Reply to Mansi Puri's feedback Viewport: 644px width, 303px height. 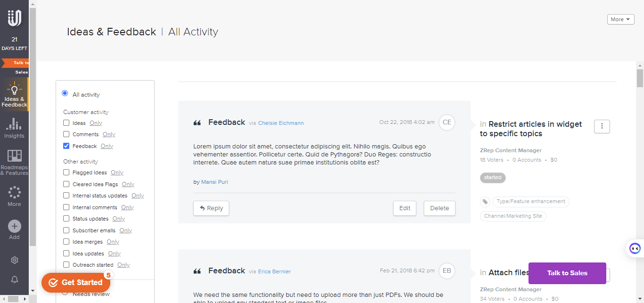point(211,208)
